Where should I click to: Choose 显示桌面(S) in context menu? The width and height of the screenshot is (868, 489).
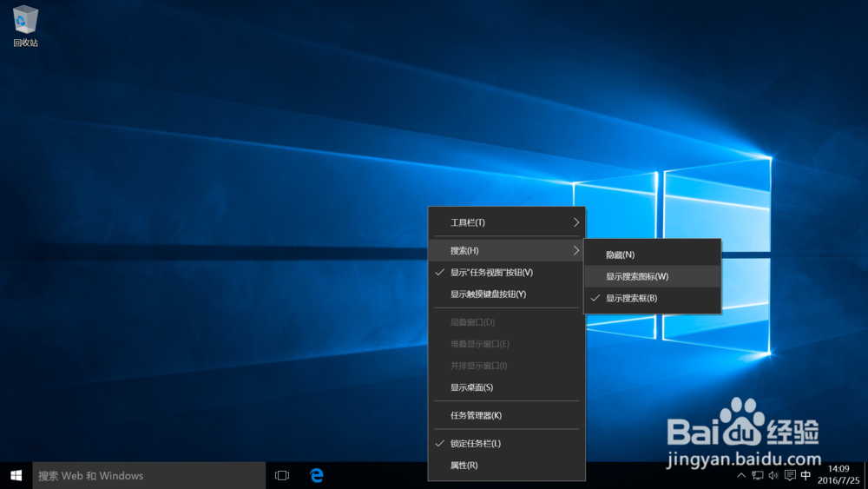tap(507, 387)
